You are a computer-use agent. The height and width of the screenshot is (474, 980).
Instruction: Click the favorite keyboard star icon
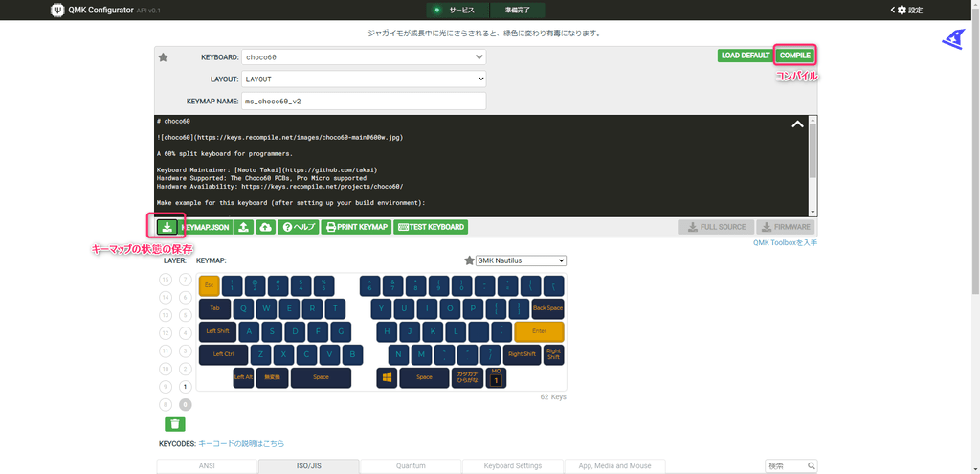[163, 57]
